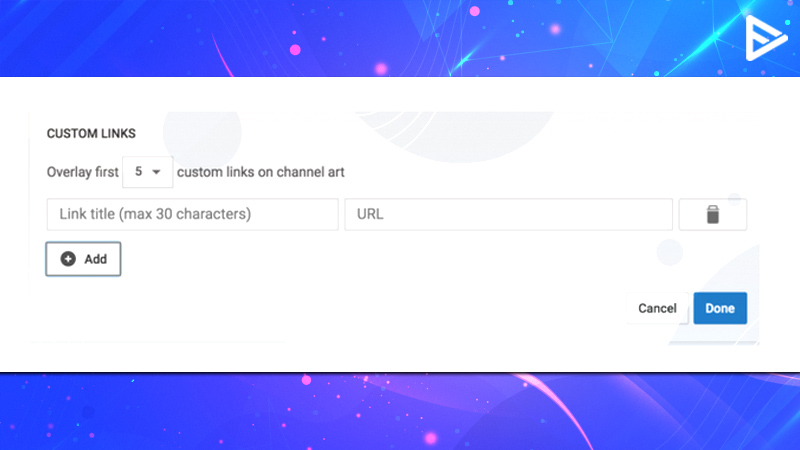800x450 pixels.
Task: Click the word Add in the button
Action: pyautogui.click(x=95, y=259)
